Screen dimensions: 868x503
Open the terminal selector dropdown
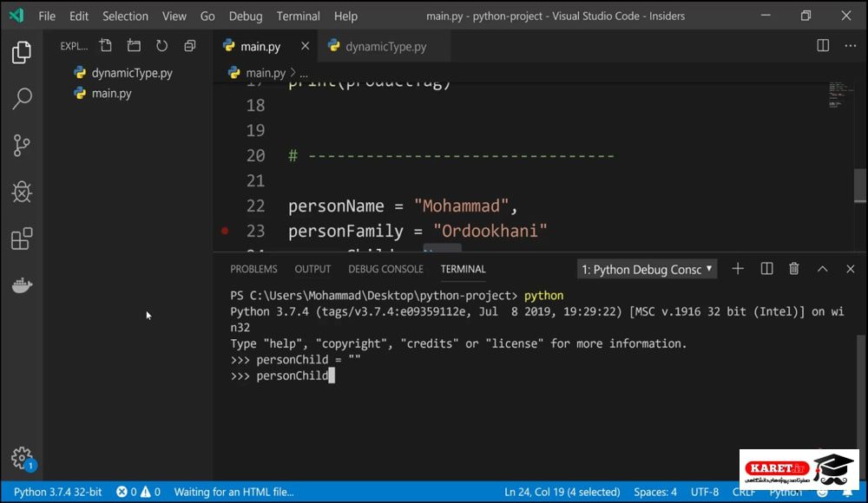point(647,270)
